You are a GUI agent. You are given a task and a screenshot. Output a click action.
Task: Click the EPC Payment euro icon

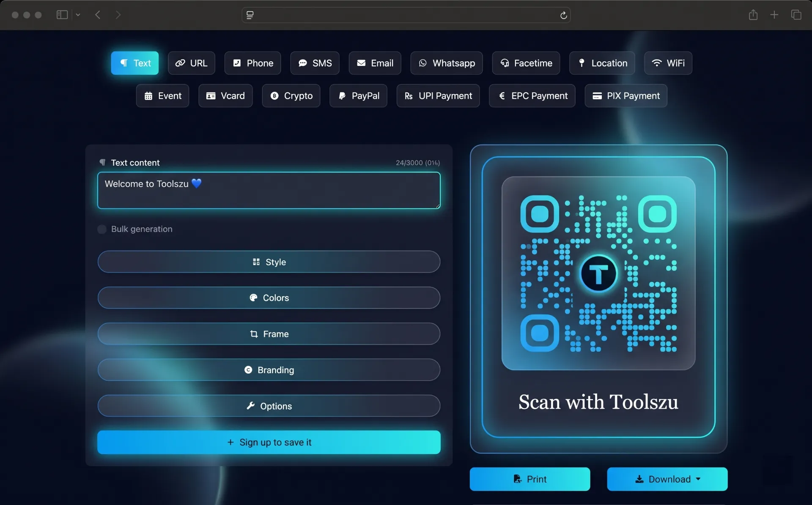coord(502,96)
